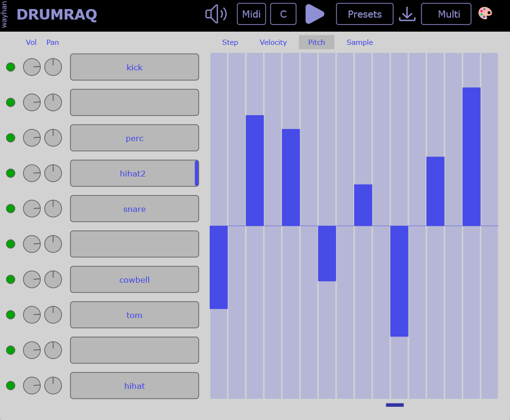This screenshot has height=420, width=510.
Task: Select the hihat2 track pad
Action: (134, 173)
